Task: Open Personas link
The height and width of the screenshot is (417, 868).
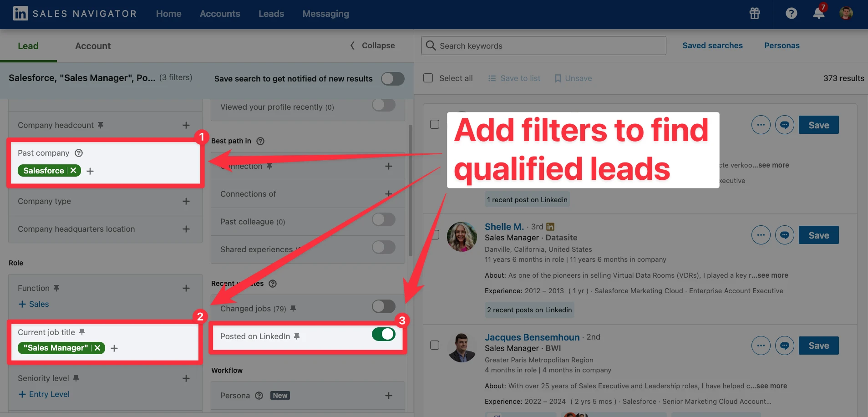Action: pos(782,46)
